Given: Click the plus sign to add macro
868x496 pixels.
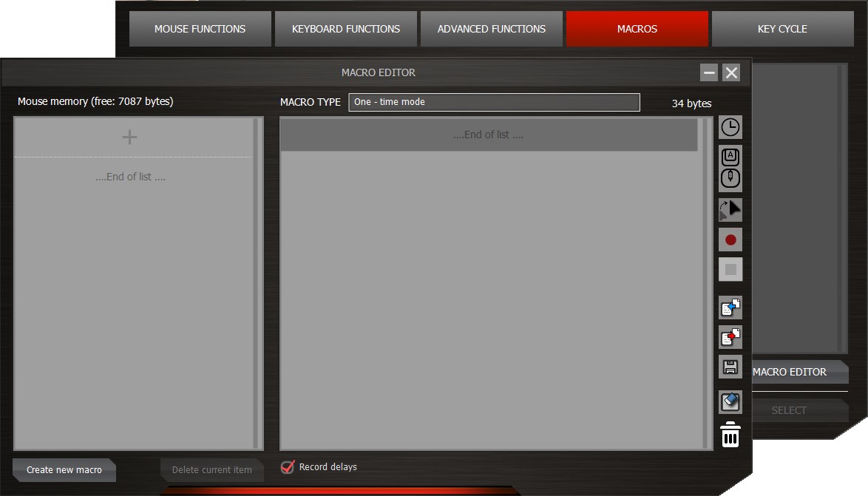Looking at the screenshot, I should point(129,137).
